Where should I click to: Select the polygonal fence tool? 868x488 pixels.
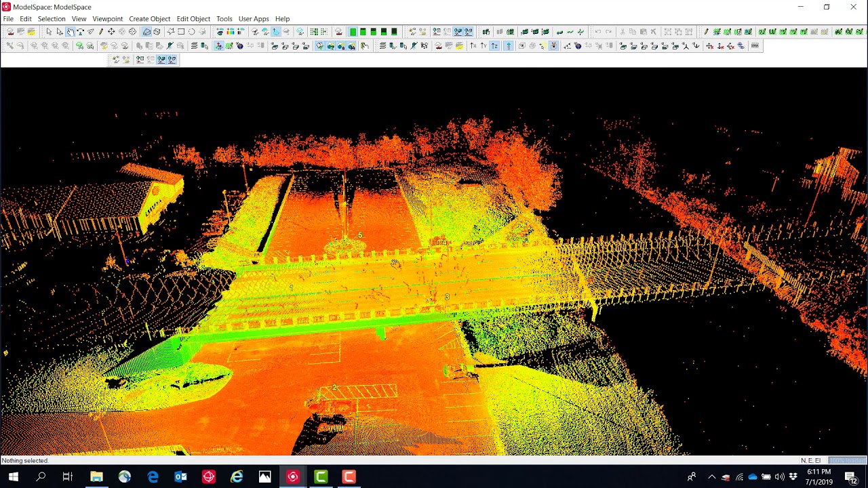tap(171, 32)
